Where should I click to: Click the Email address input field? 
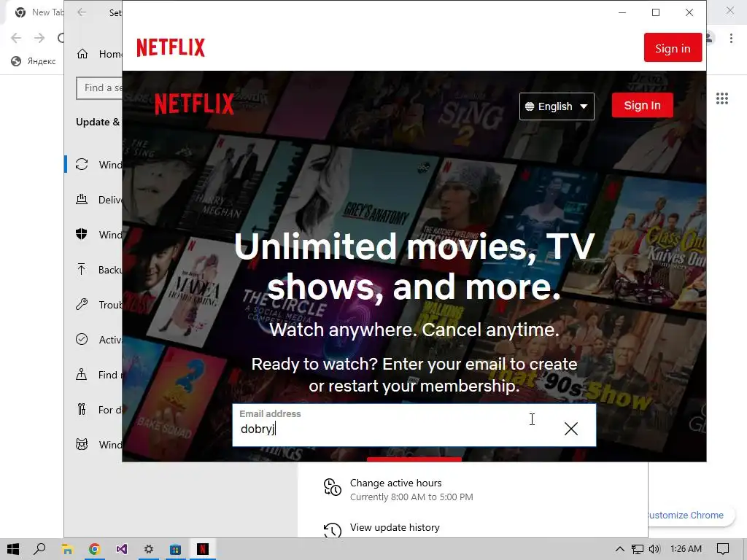[x=414, y=425]
